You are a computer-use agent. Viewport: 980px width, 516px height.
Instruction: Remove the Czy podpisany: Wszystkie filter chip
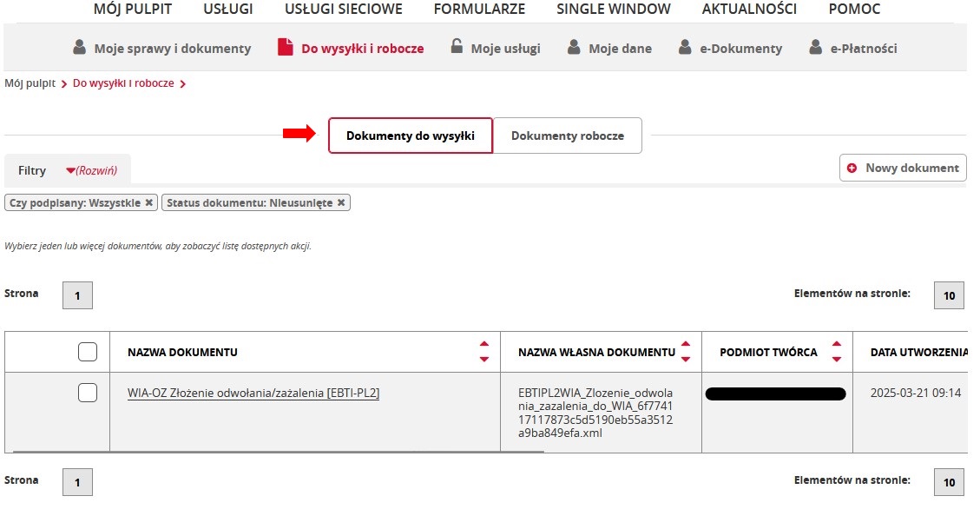click(149, 202)
